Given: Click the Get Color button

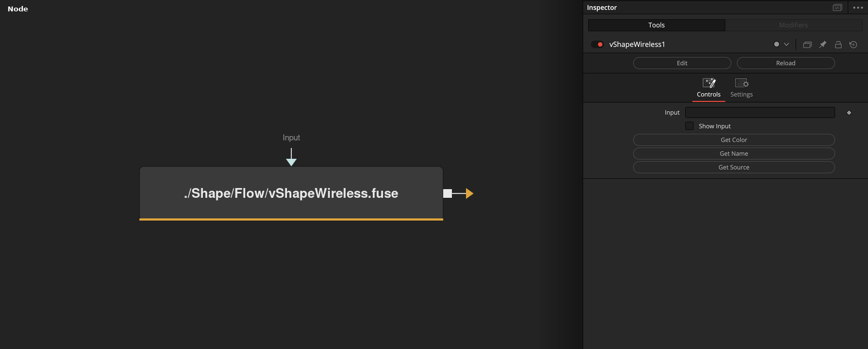Looking at the screenshot, I should click(x=734, y=140).
